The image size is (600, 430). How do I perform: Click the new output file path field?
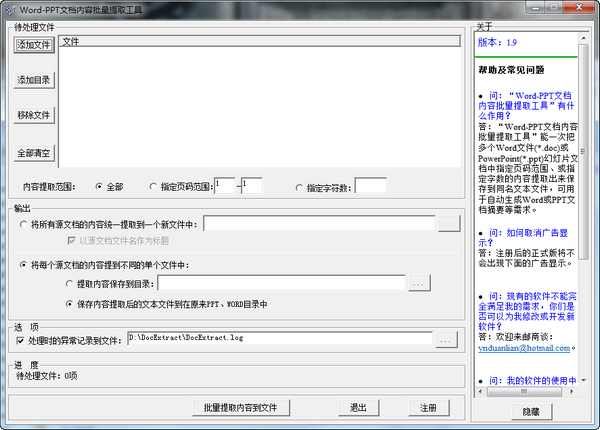(319, 223)
